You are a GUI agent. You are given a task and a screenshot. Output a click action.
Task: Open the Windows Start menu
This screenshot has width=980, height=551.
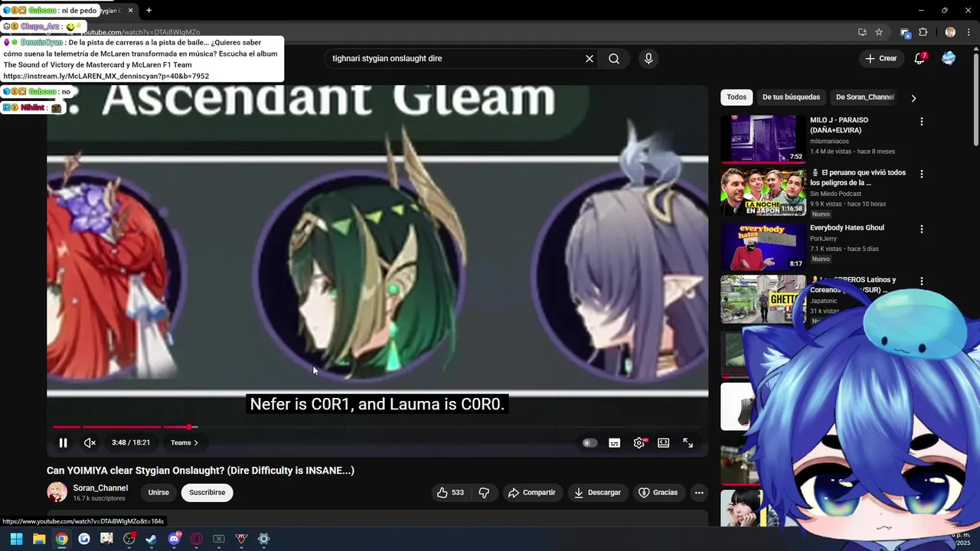click(16, 539)
